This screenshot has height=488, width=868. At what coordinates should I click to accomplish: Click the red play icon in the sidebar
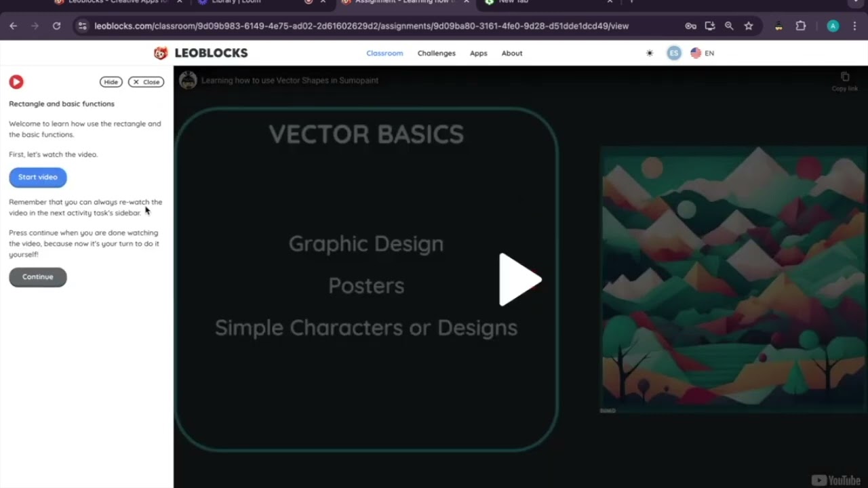point(16,82)
